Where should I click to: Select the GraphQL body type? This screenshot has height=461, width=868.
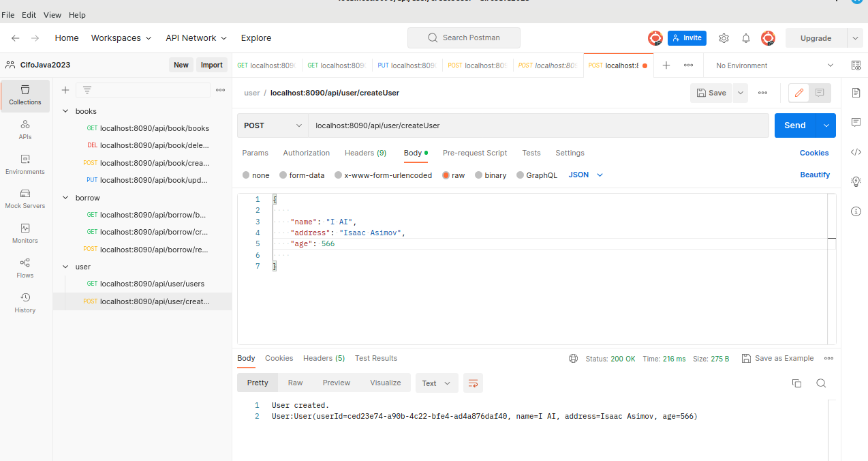[537, 175]
